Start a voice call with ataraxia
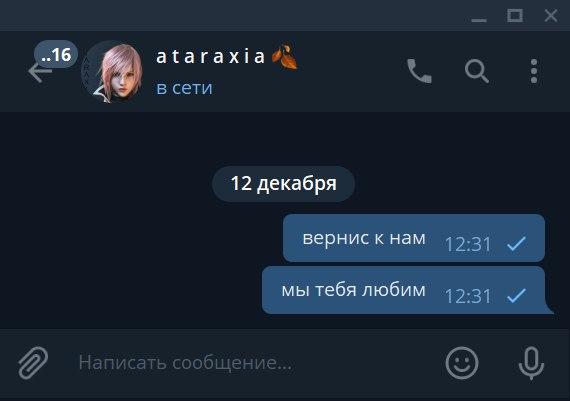Viewport: 570px width, 401px height. [x=419, y=71]
